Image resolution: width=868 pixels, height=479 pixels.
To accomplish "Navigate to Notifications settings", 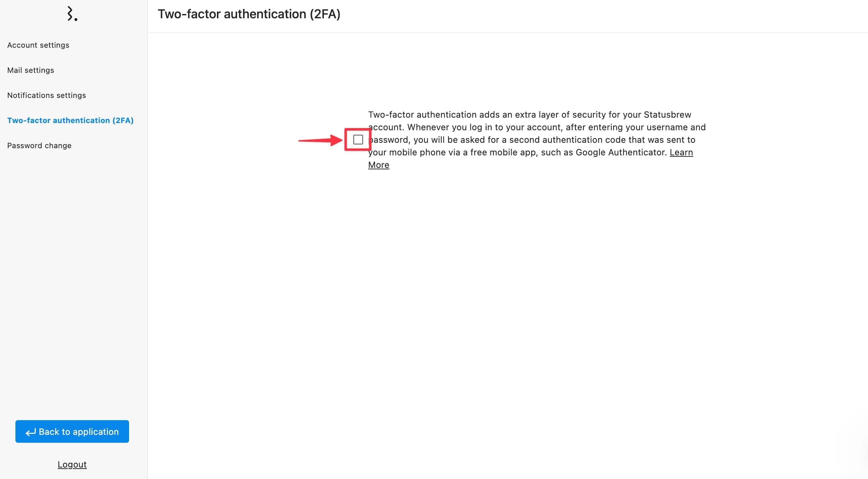I will [x=47, y=95].
